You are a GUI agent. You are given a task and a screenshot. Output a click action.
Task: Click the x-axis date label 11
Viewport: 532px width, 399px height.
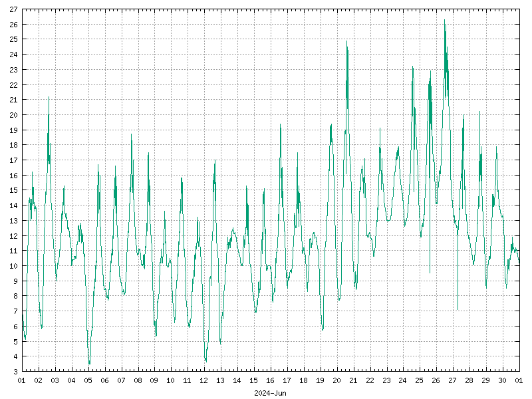click(188, 380)
